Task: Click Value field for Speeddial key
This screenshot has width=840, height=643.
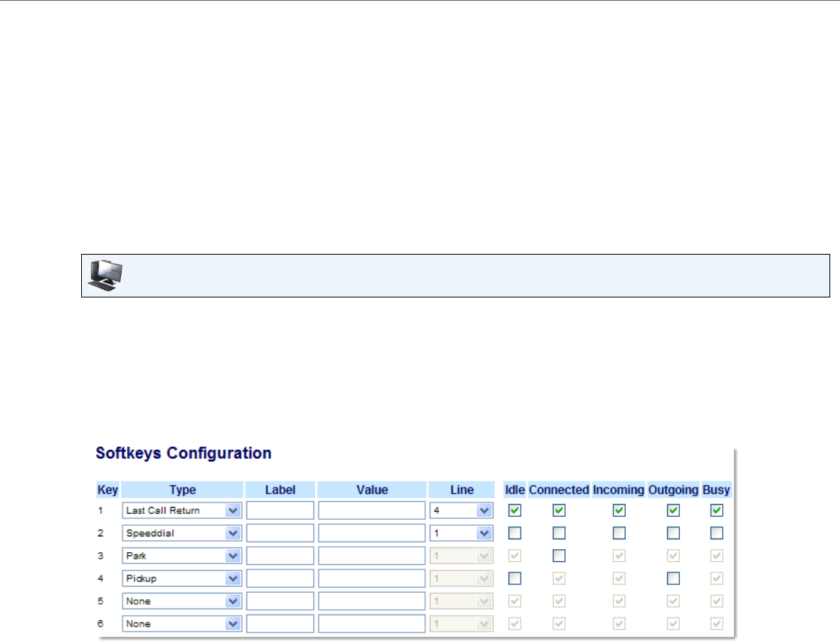Action: tap(372, 533)
